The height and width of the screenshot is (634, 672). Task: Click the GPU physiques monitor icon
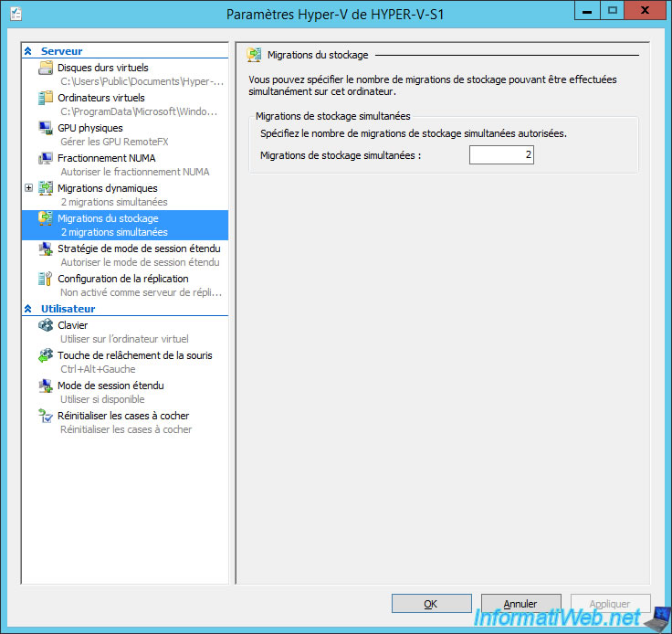tap(46, 128)
